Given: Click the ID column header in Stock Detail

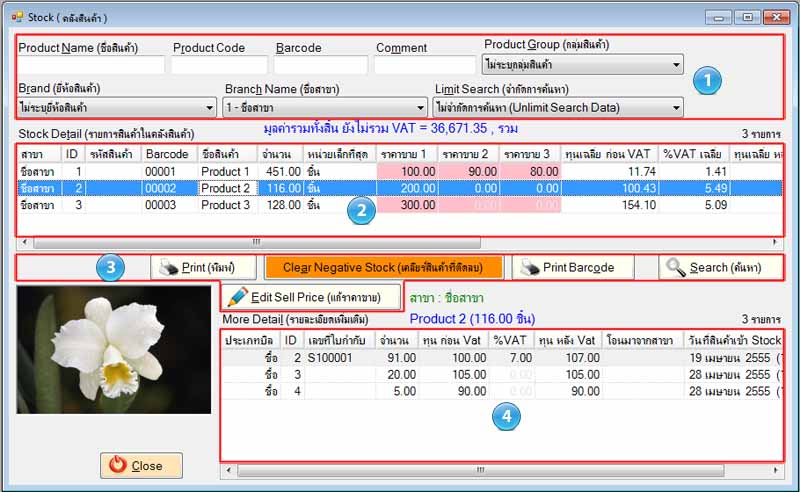Looking at the screenshot, I should (x=72, y=154).
